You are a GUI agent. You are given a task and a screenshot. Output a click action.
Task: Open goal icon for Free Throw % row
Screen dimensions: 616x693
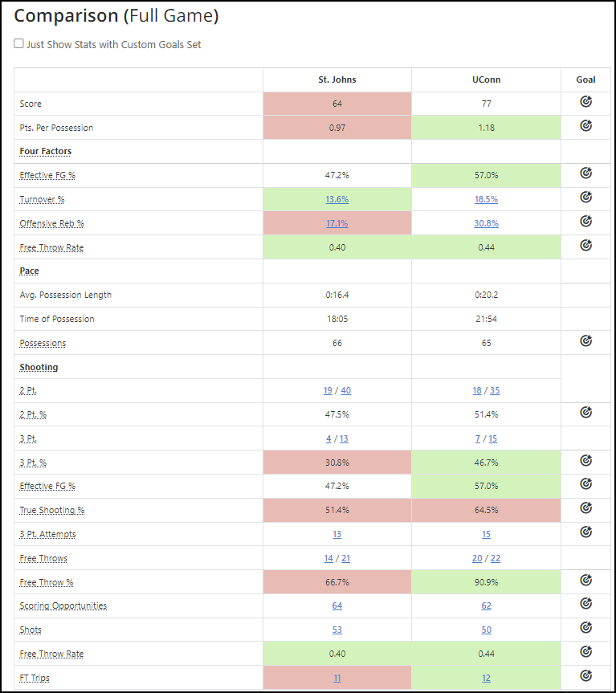click(x=585, y=580)
